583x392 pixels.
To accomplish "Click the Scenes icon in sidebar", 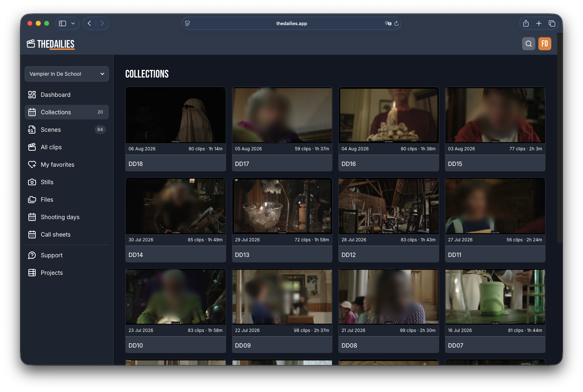I will click(x=32, y=130).
